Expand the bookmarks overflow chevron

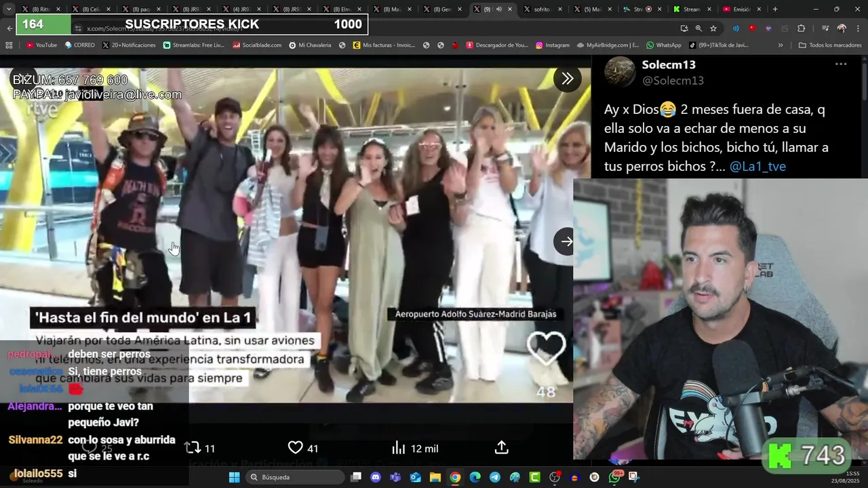click(781, 45)
